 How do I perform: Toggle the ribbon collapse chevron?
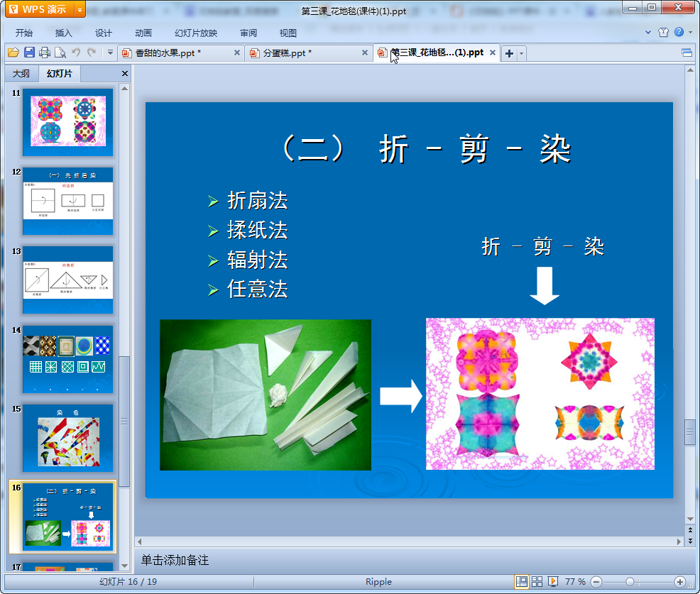(x=648, y=32)
